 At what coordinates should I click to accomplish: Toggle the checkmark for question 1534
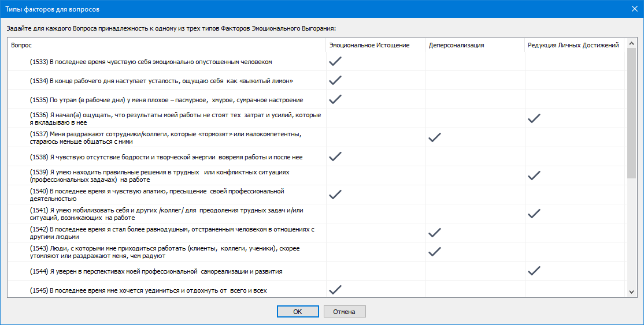(x=335, y=80)
